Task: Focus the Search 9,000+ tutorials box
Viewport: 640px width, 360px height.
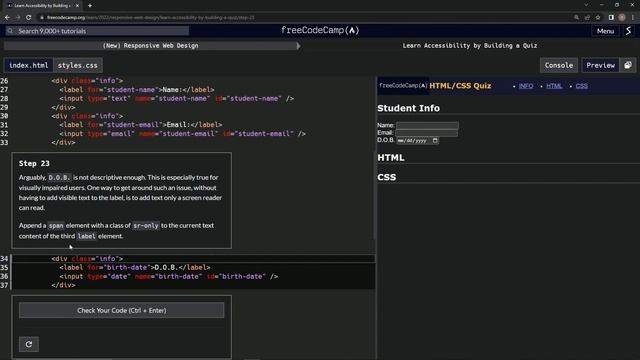Action: [97, 31]
